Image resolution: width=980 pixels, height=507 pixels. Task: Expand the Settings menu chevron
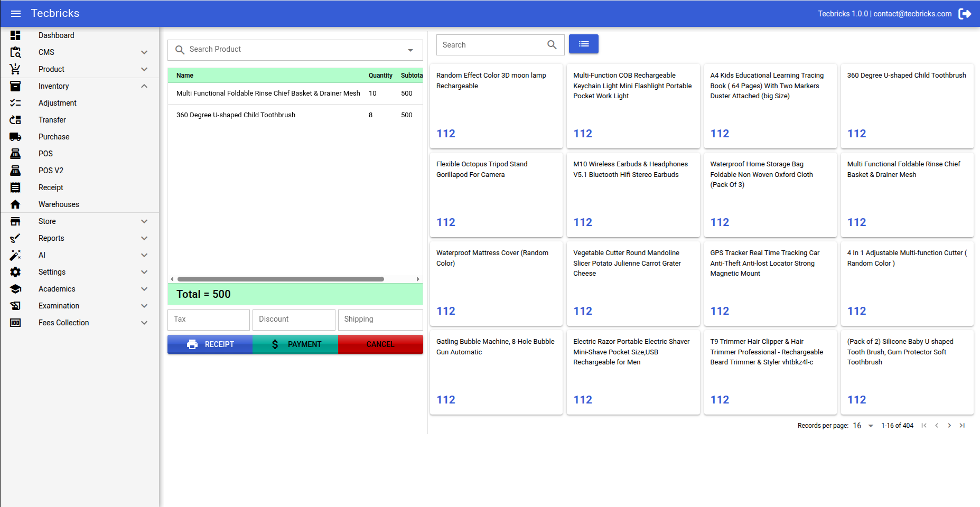[144, 272]
